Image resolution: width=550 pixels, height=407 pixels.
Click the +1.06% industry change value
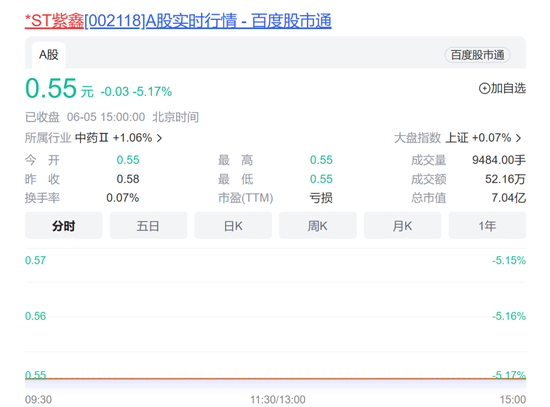click(x=132, y=138)
